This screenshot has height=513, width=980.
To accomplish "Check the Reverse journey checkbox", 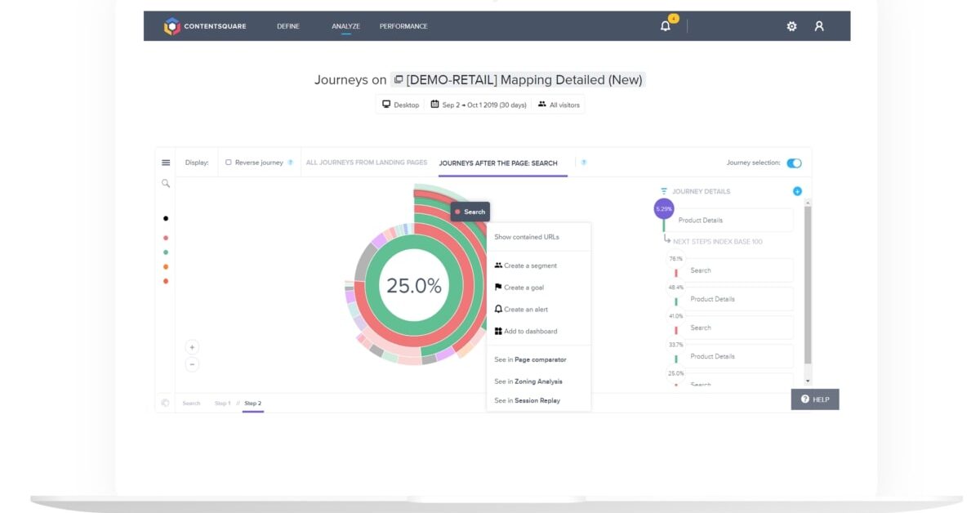I will tap(228, 163).
